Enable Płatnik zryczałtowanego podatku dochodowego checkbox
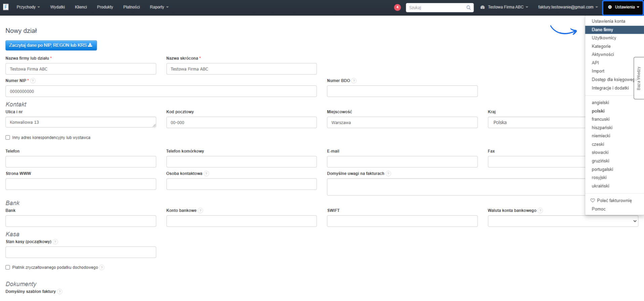This screenshot has height=301, width=644. click(8, 267)
